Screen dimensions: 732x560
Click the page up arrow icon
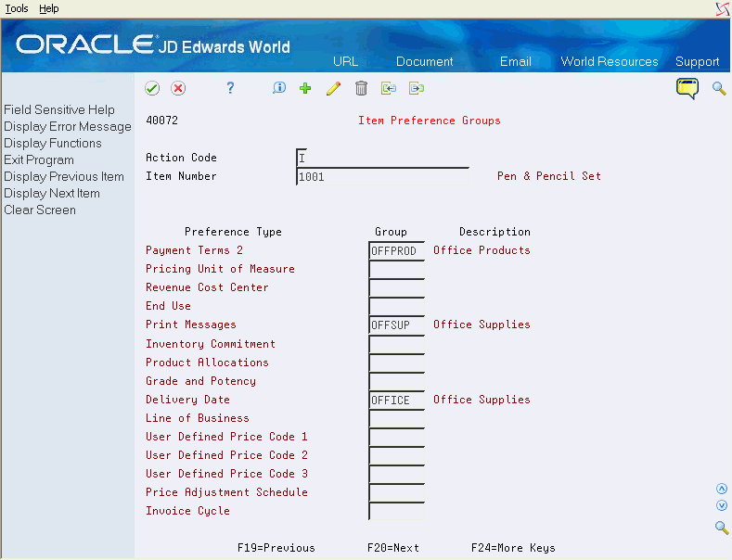coord(722,489)
